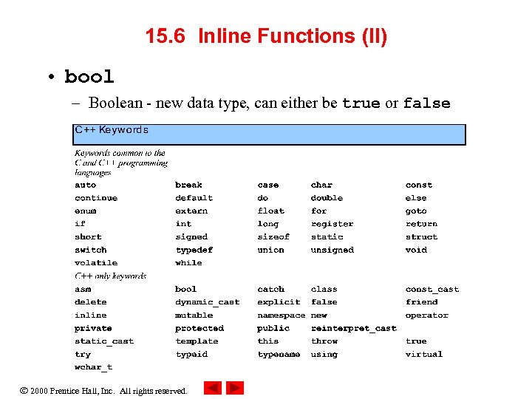Click the 'double' keyword
The width and height of the screenshot is (532, 399).
[327, 198]
